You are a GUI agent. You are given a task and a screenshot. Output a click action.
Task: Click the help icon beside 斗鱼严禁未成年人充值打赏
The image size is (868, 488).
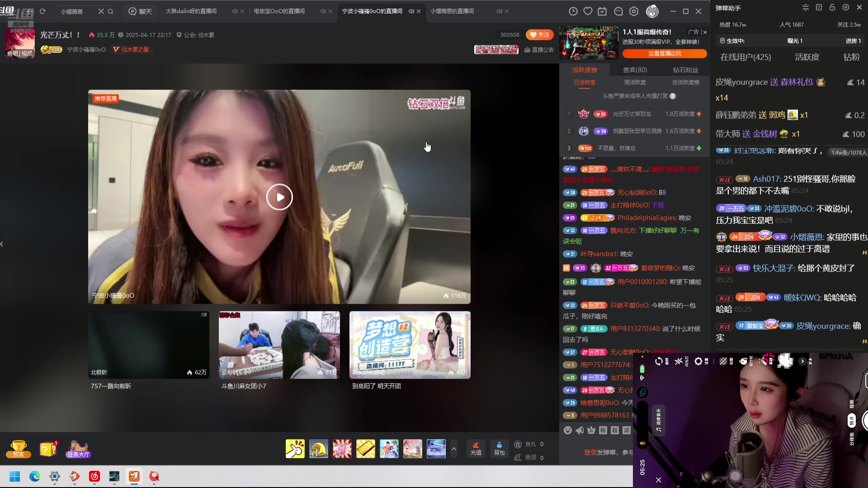tap(673, 96)
